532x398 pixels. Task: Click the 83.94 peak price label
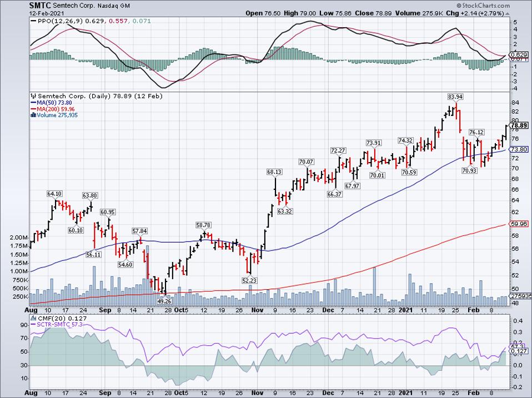[455, 97]
